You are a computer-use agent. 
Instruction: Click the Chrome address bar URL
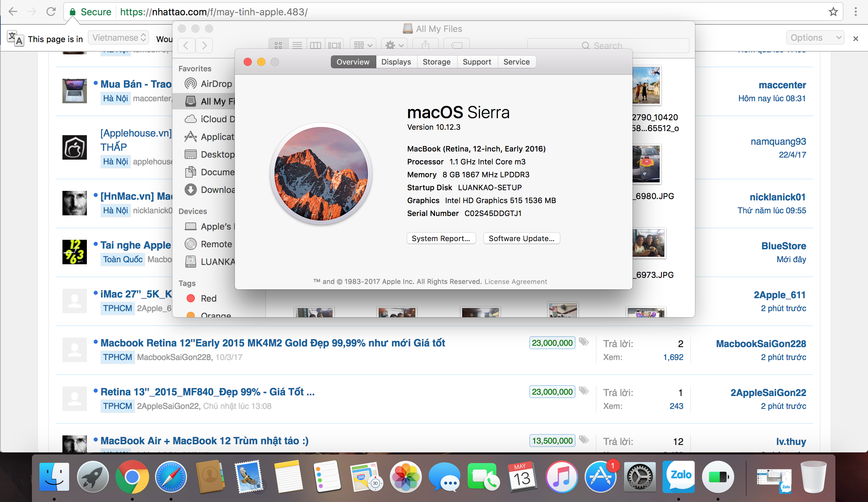pyautogui.click(x=213, y=12)
